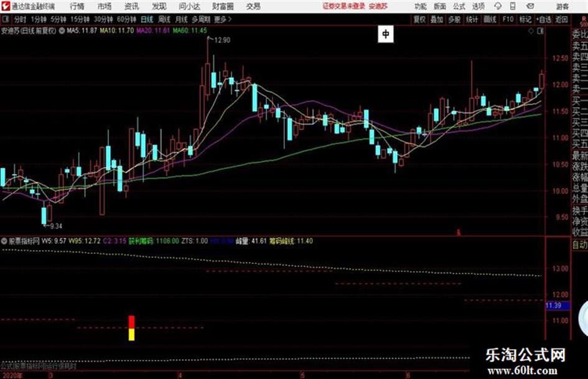Screen dimensions: 588x379
Task: Open the 交易 menu
Action: 253,6
